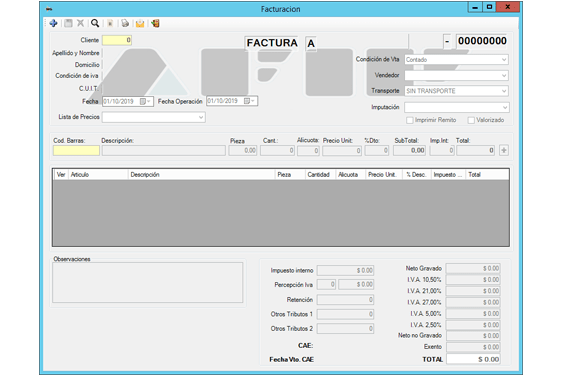
Task: Click the invoice number 00000000 field
Action: tap(482, 41)
